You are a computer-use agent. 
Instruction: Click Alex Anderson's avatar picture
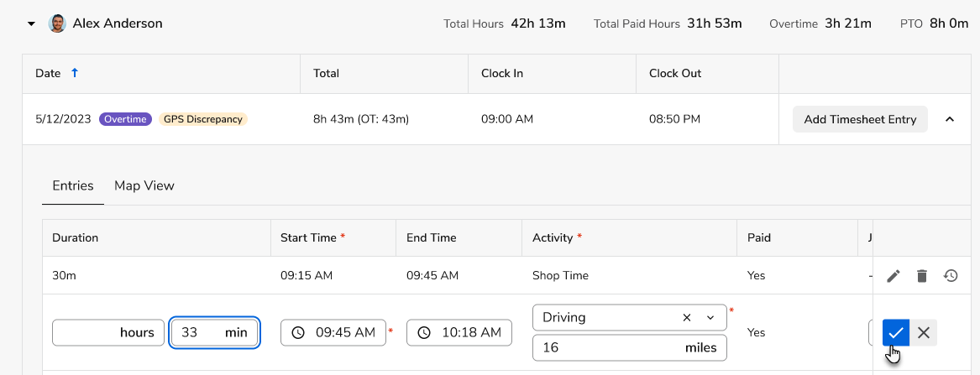[x=57, y=23]
